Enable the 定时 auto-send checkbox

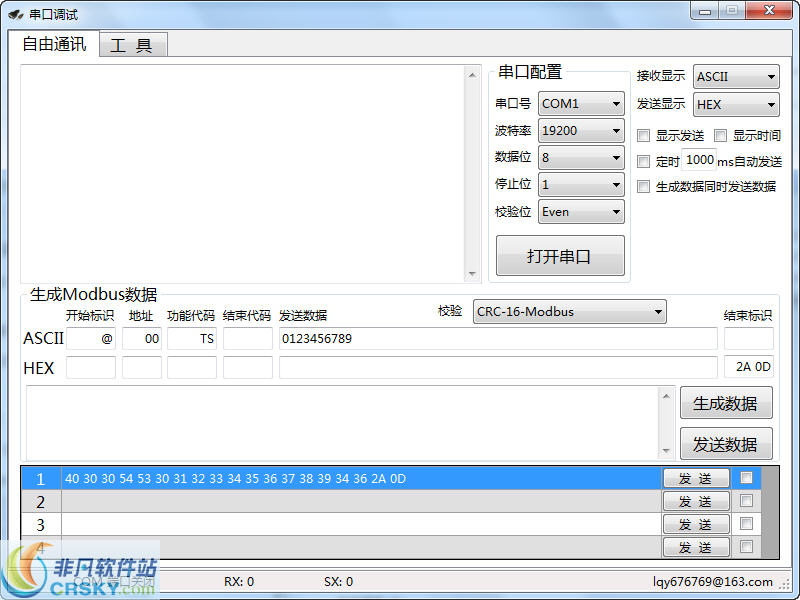(x=643, y=162)
